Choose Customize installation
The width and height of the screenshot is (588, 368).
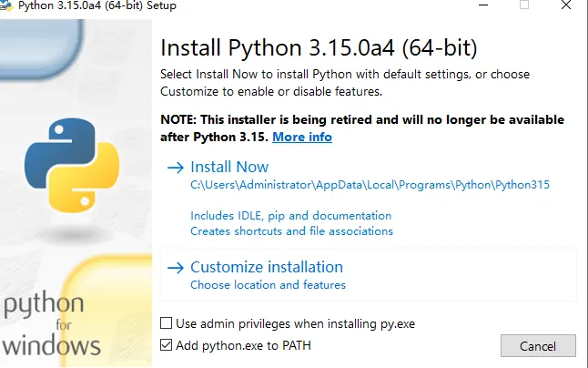click(266, 268)
